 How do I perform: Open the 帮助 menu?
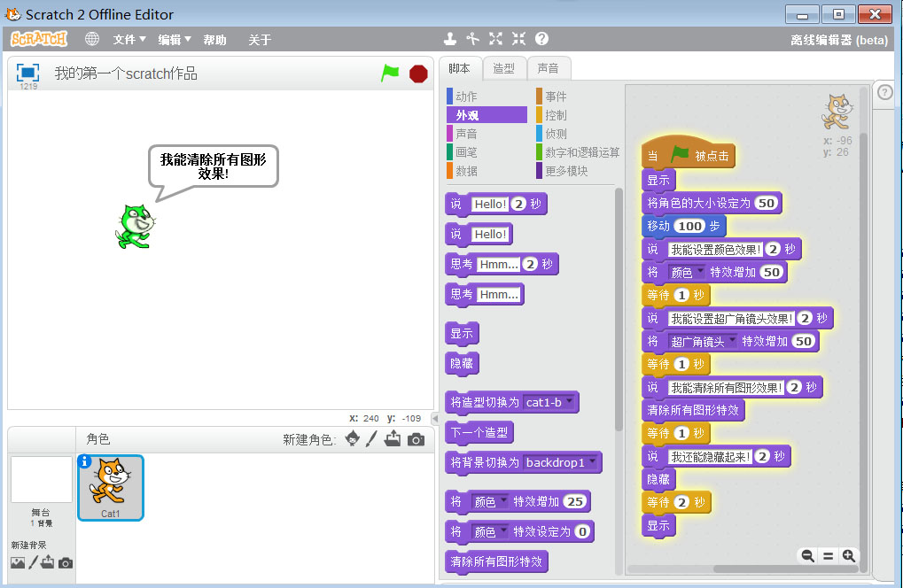[214, 40]
